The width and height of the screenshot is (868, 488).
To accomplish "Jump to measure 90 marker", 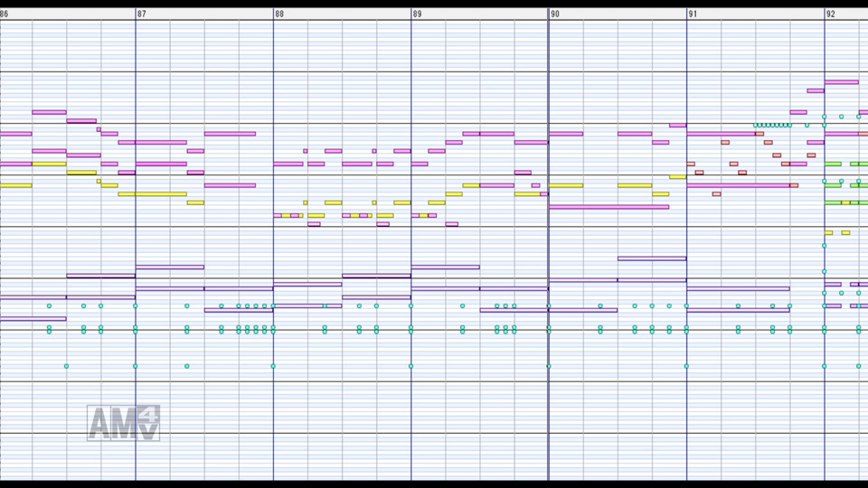I will pyautogui.click(x=555, y=14).
